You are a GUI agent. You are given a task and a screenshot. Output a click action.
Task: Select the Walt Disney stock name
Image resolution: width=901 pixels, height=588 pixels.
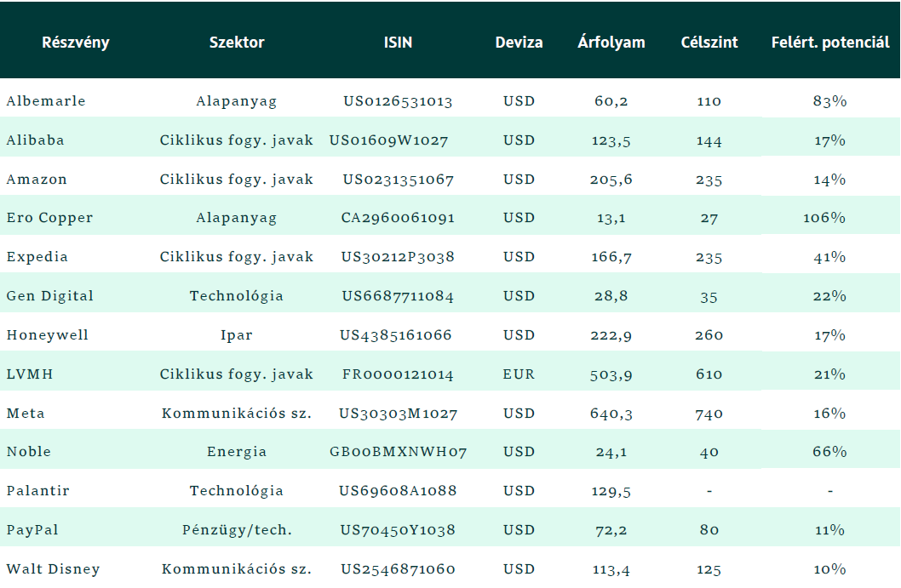(54, 569)
